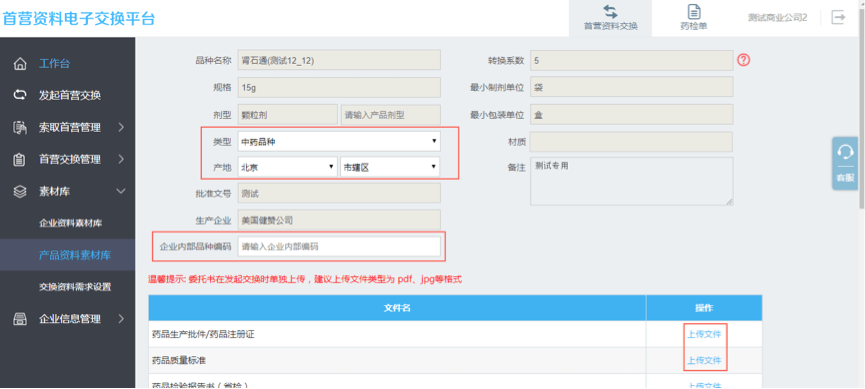Collapse the 素材库 submenu chevron
This screenshot has height=389, width=865.
[x=121, y=191]
